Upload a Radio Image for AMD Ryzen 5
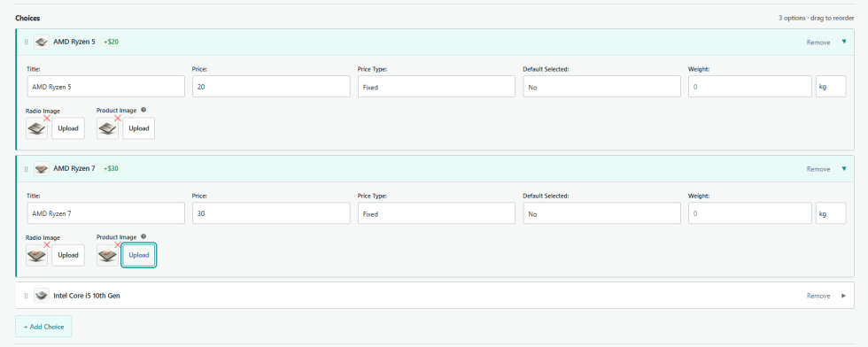Image resolution: width=868 pixels, height=347 pixels. (x=68, y=128)
